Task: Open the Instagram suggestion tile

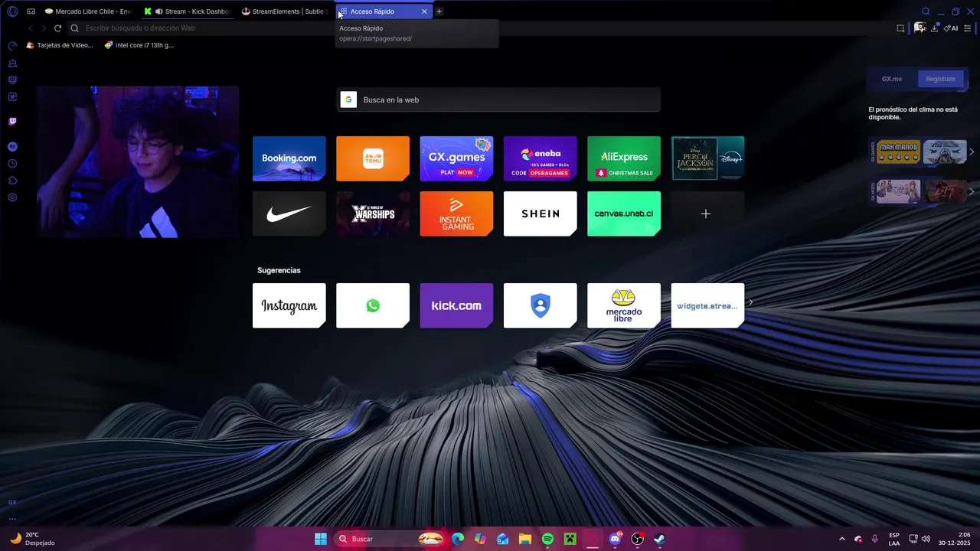Action: point(289,305)
